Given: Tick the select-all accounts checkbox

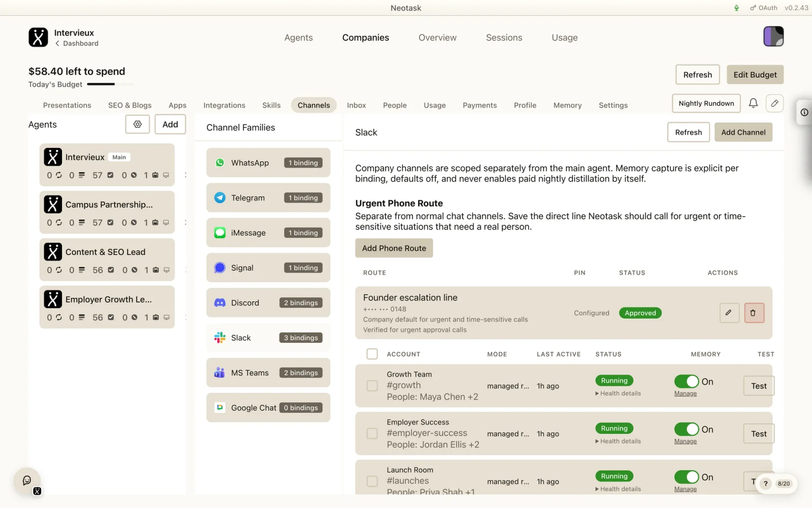Looking at the screenshot, I should pyautogui.click(x=372, y=354).
